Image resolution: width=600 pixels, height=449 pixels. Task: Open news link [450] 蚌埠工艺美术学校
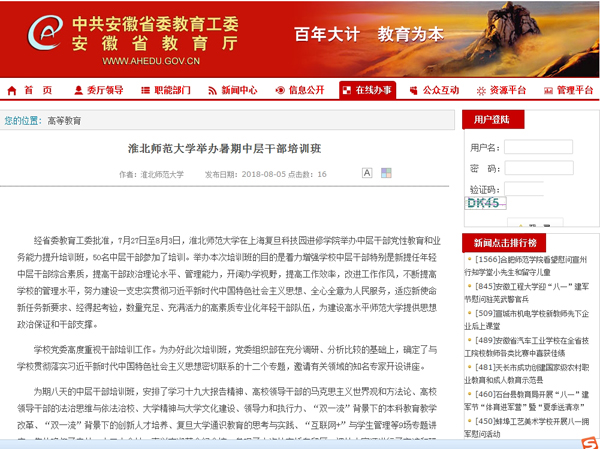point(527,427)
